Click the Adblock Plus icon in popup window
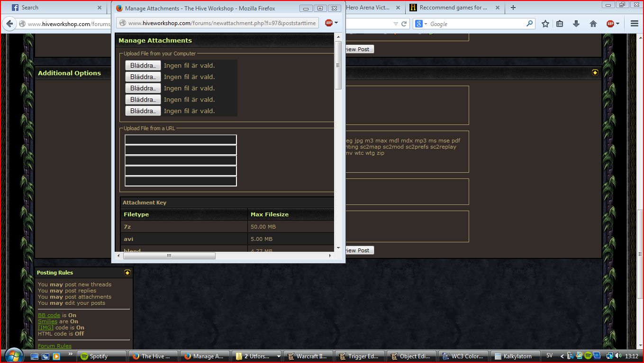644x363 pixels. click(329, 23)
